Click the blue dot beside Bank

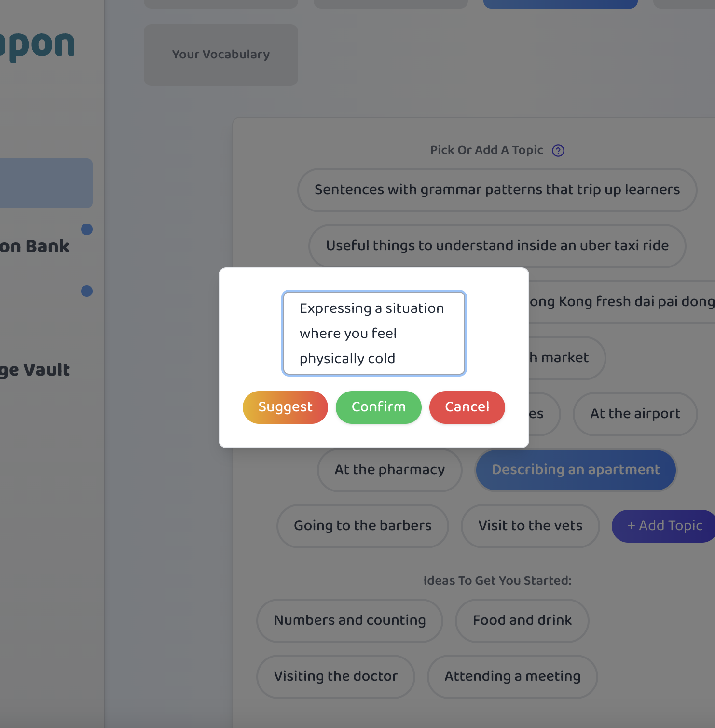[87, 229]
